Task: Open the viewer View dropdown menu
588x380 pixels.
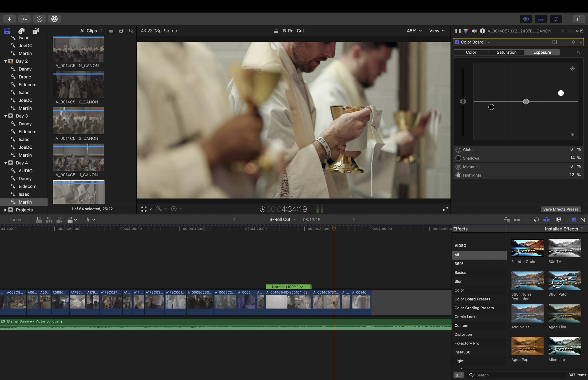Action: [x=437, y=31]
